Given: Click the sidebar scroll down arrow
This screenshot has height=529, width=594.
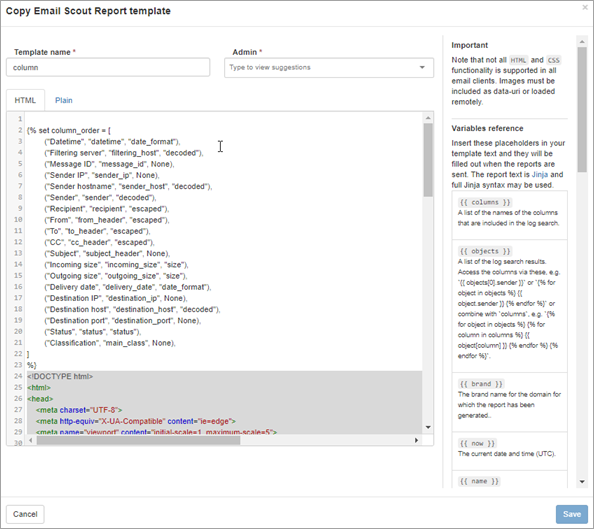Looking at the screenshot, I should 582,482.
